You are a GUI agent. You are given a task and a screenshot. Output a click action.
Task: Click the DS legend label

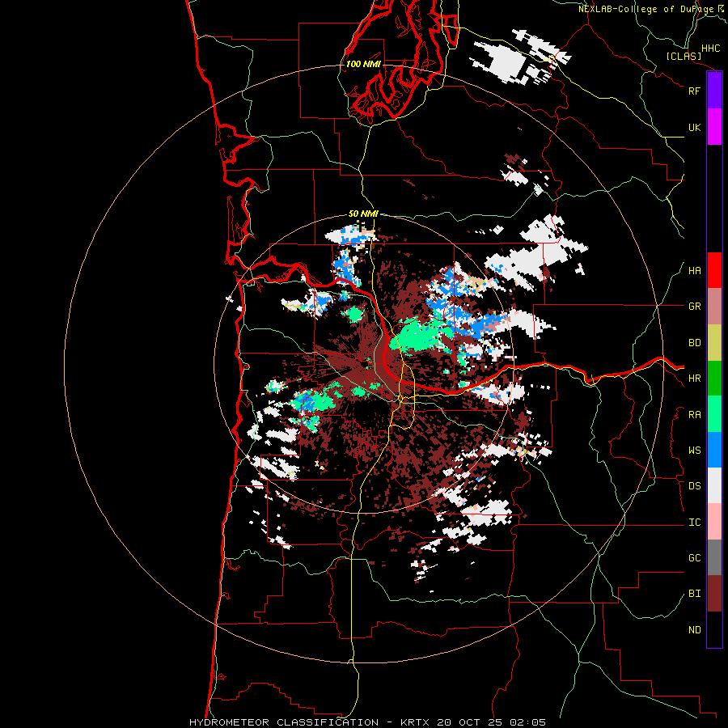point(695,486)
